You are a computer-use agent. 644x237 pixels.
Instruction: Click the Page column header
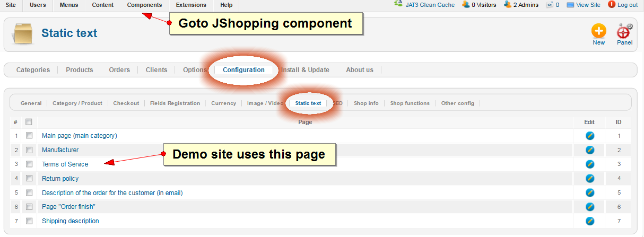coord(305,122)
